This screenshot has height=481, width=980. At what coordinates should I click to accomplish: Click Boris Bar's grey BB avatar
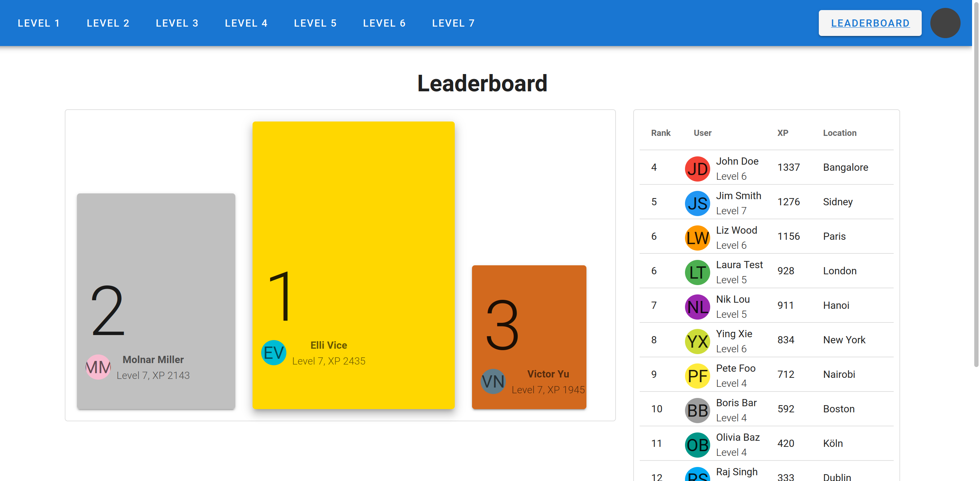tap(697, 410)
